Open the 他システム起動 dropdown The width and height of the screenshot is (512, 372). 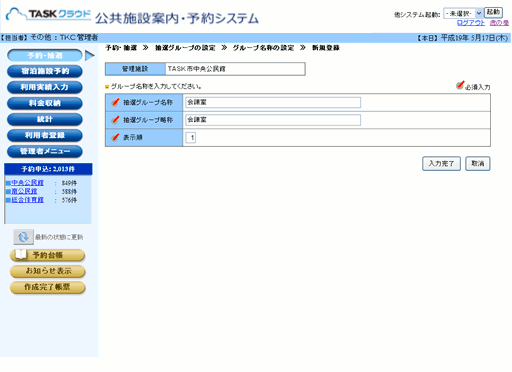coord(463,13)
